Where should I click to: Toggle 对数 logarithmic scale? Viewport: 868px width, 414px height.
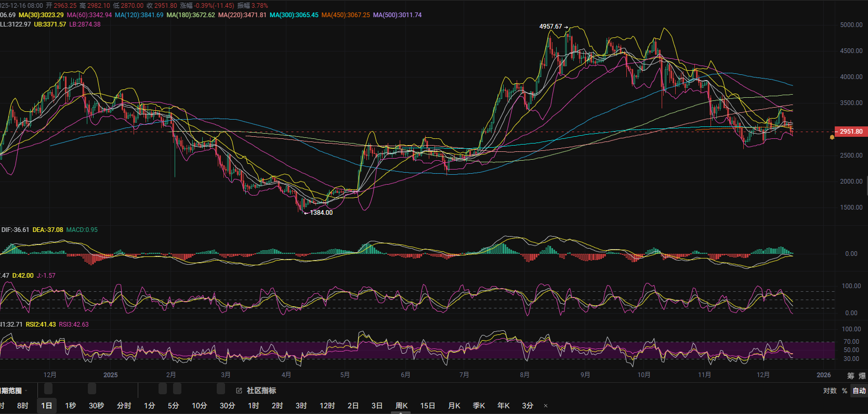click(x=830, y=391)
